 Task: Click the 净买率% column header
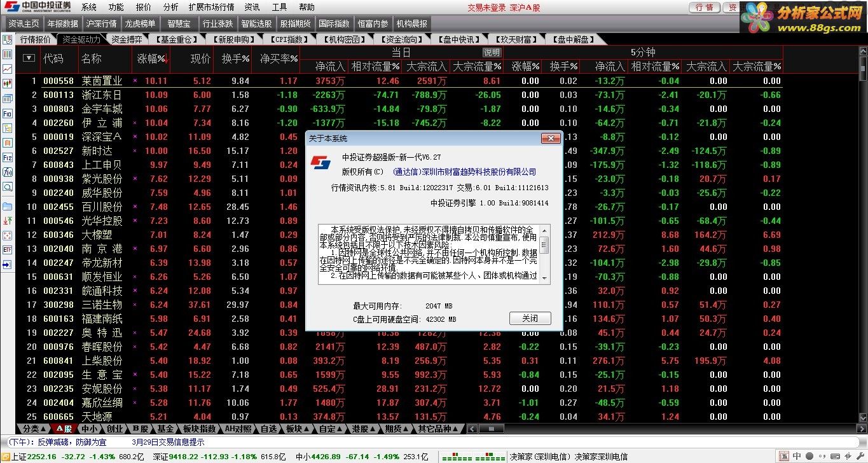point(279,59)
